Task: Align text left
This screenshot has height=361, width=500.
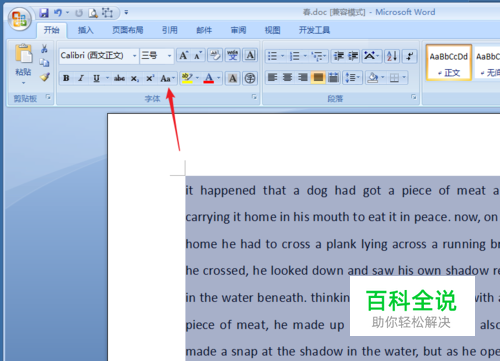Action: click(273, 78)
